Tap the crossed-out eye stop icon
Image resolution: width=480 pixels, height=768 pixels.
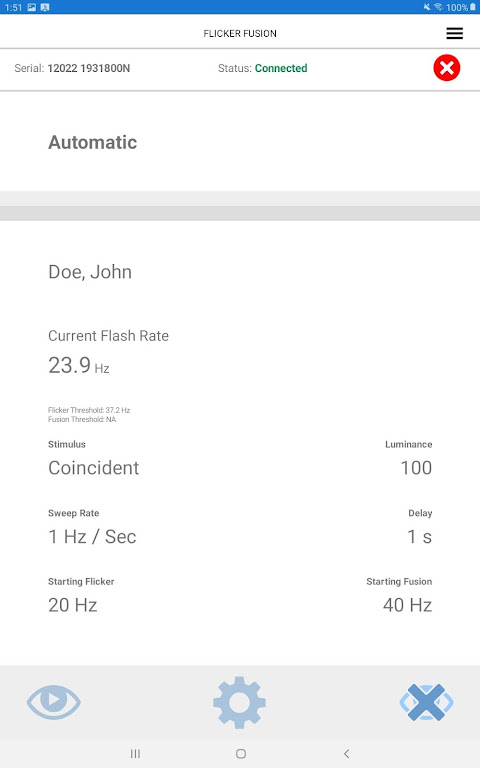point(426,702)
